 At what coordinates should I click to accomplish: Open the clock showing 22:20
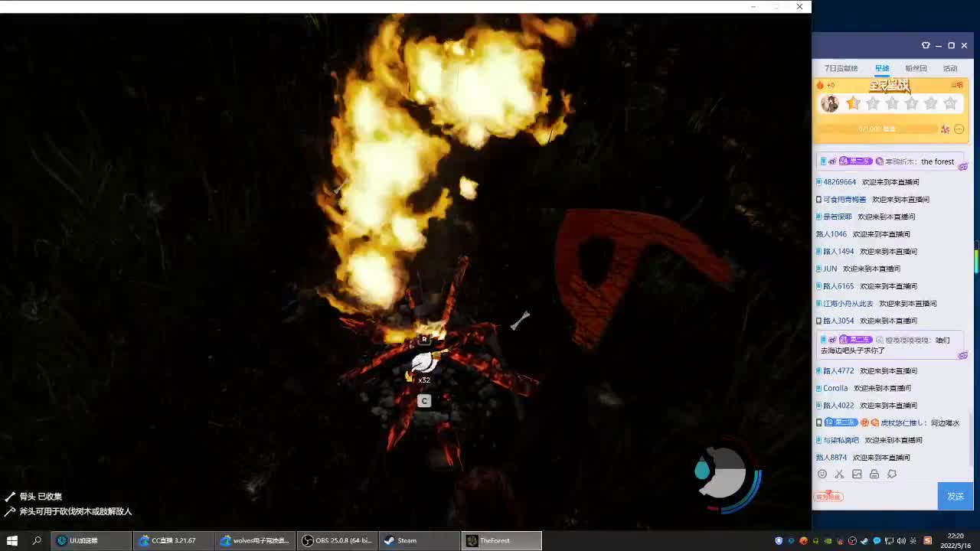[955, 540]
